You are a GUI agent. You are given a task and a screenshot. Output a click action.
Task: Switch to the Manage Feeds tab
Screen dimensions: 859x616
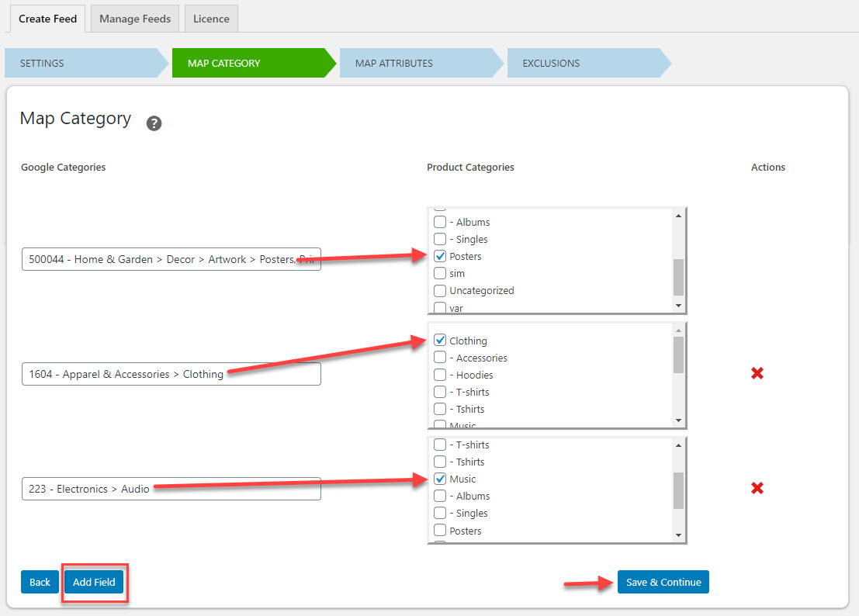point(135,19)
